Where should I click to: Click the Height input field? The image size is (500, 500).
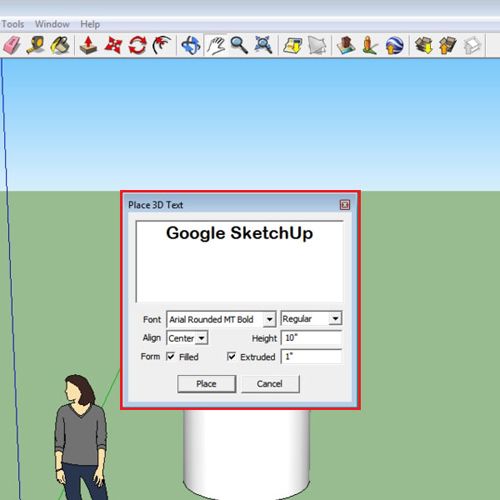(x=311, y=338)
